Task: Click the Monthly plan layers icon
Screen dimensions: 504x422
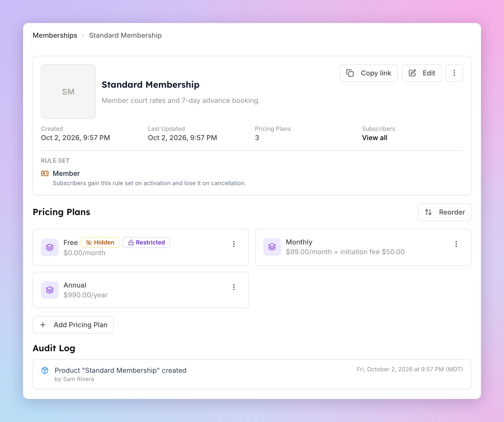Action: (x=272, y=247)
